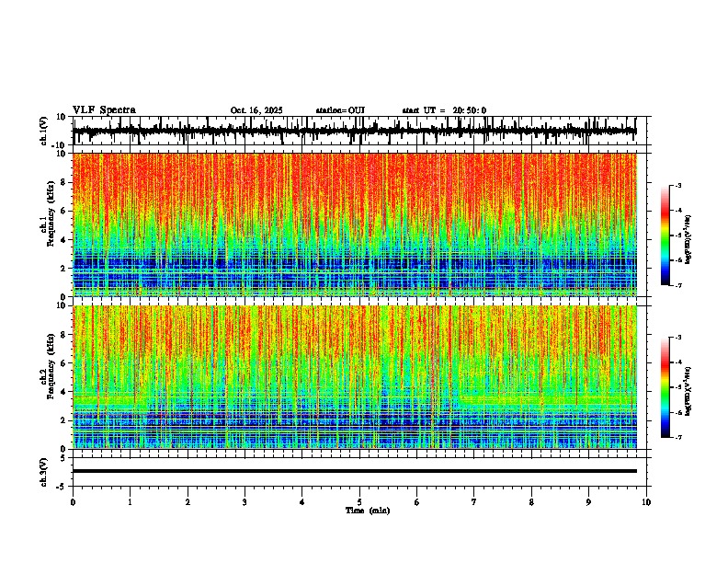Click time axis tick label '7'
Image resolution: width=728 pixels, height=563 pixels.
[474, 502]
